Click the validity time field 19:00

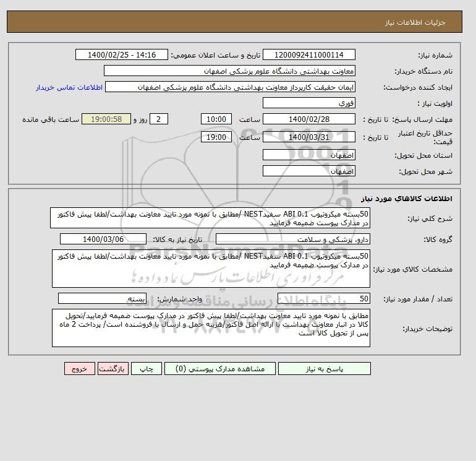216,137
